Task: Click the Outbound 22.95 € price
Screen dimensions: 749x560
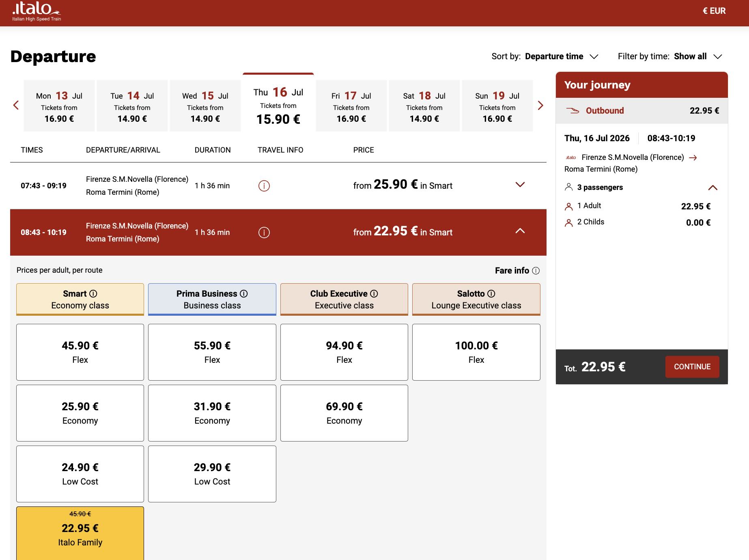Action: coord(704,111)
